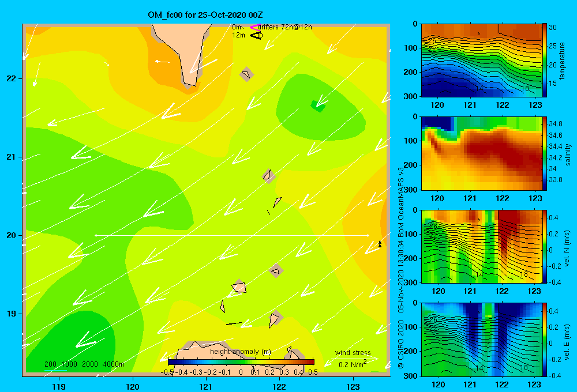Image resolution: width=577 pixels, height=392 pixels.
Task: Click the '0m' drifter depth label
Action: (237, 27)
